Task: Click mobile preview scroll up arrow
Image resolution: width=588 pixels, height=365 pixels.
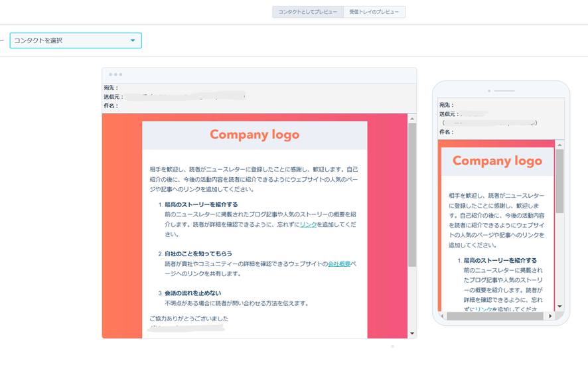Action: coord(559,145)
